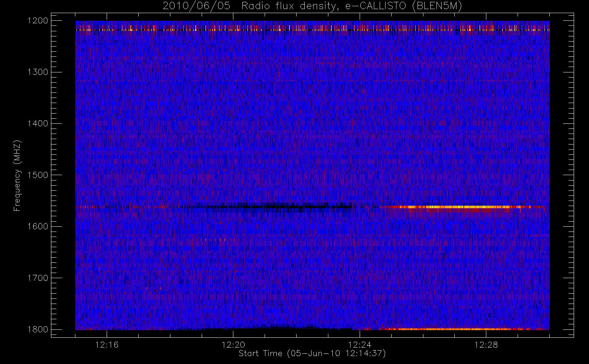This screenshot has width=589, height=364.
Task: Click the 12:20 time tick label
Action: point(233,344)
